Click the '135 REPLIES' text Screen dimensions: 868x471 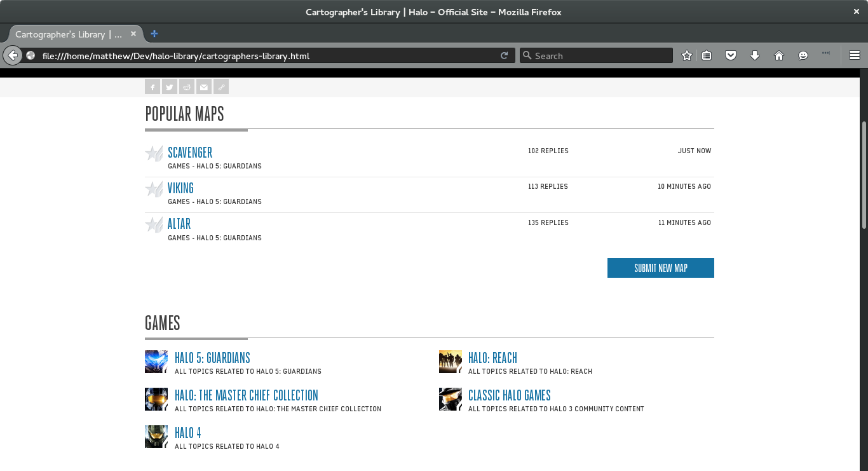tap(548, 223)
